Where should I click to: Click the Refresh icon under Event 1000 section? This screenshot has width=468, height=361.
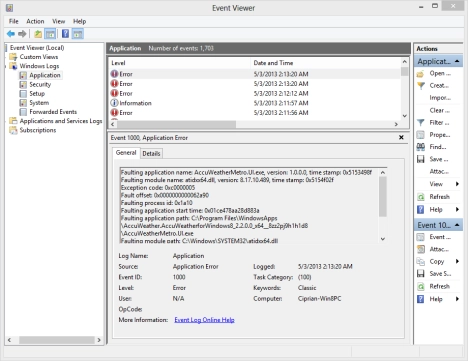pyautogui.click(x=421, y=286)
